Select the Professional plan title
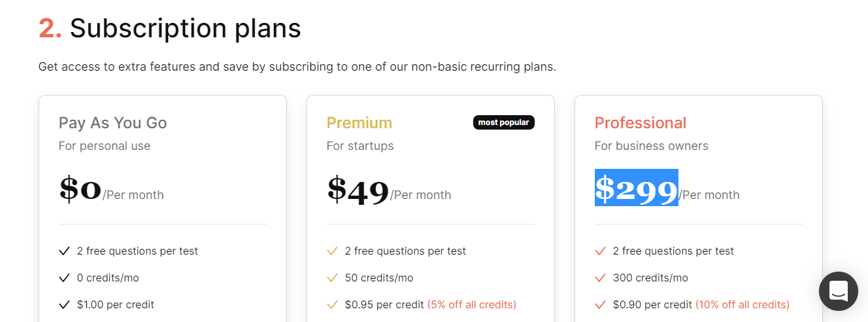This screenshot has width=868, height=322. (x=641, y=123)
